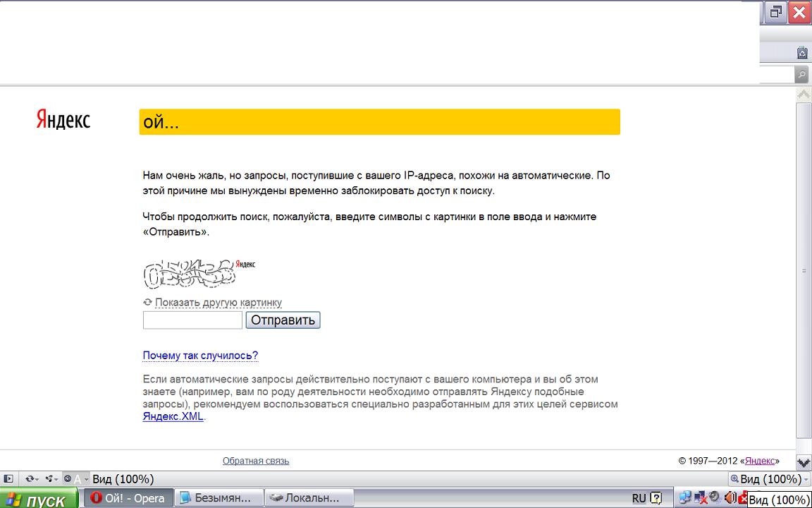Click the 'ПУСК' Start button
This screenshot has width=812, height=508.
click(39, 500)
